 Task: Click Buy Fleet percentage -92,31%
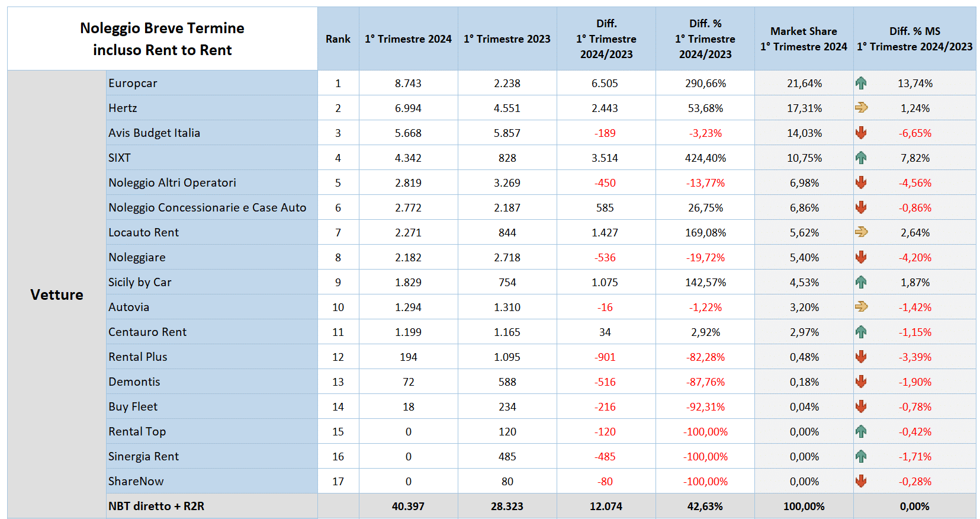[x=705, y=407]
